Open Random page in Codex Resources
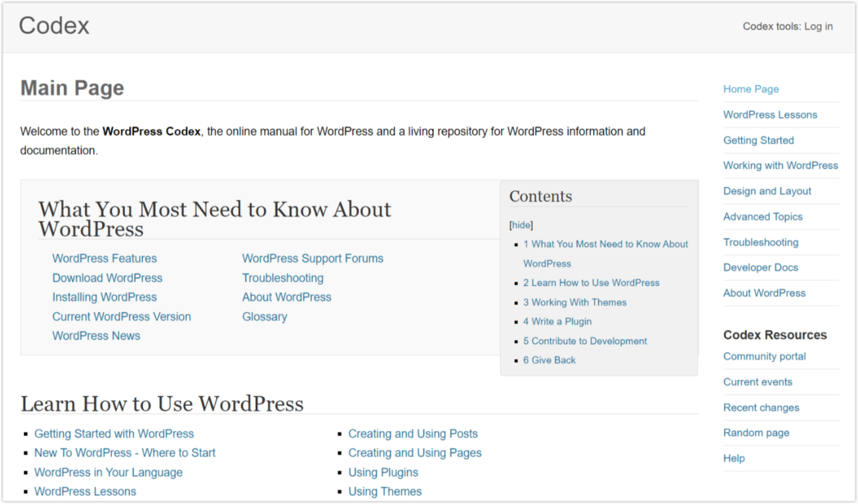 756,433
